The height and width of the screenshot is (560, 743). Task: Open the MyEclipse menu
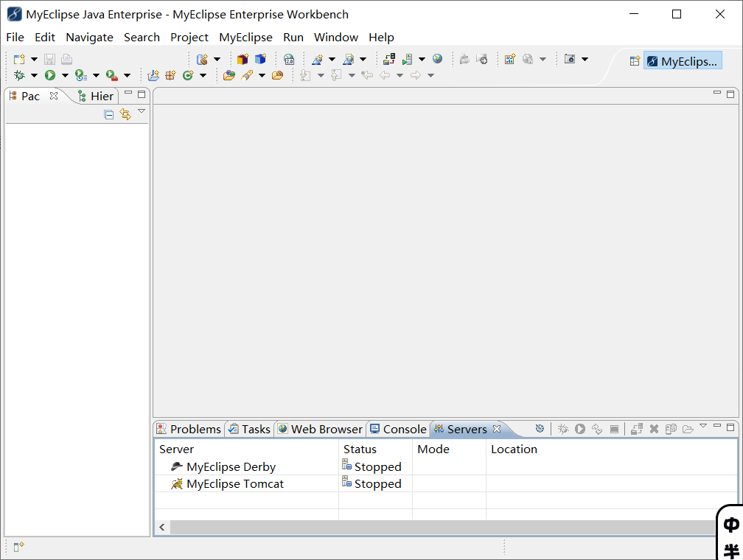245,38
